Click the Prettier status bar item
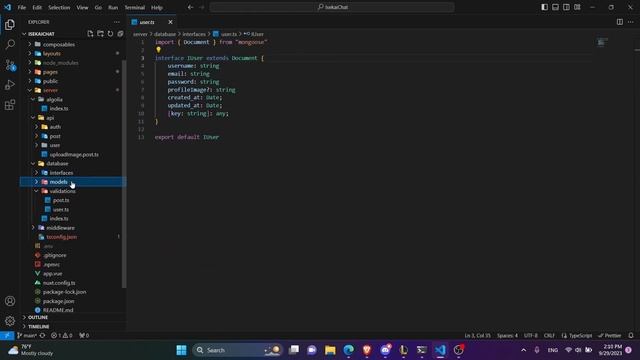 609,336
